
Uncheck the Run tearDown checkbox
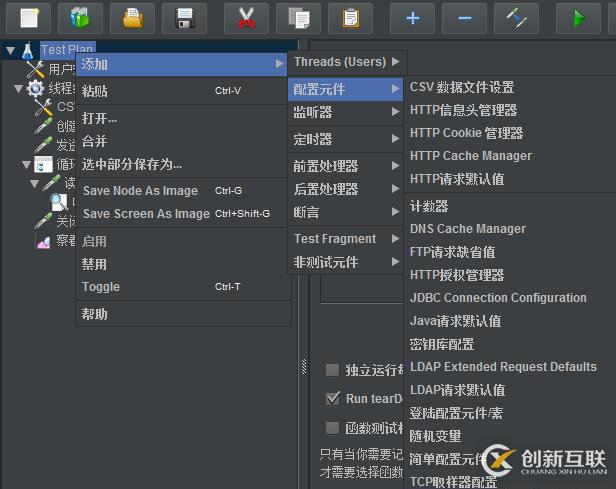click(x=332, y=398)
